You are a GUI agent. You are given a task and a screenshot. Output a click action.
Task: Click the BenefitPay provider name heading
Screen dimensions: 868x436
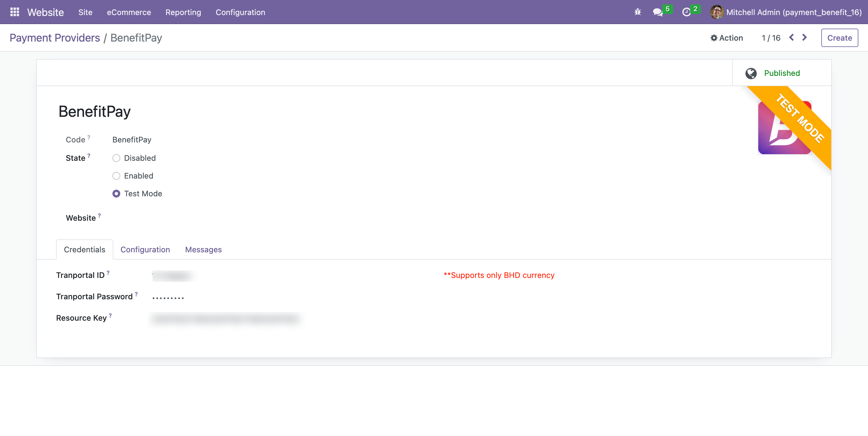pyautogui.click(x=94, y=111)
